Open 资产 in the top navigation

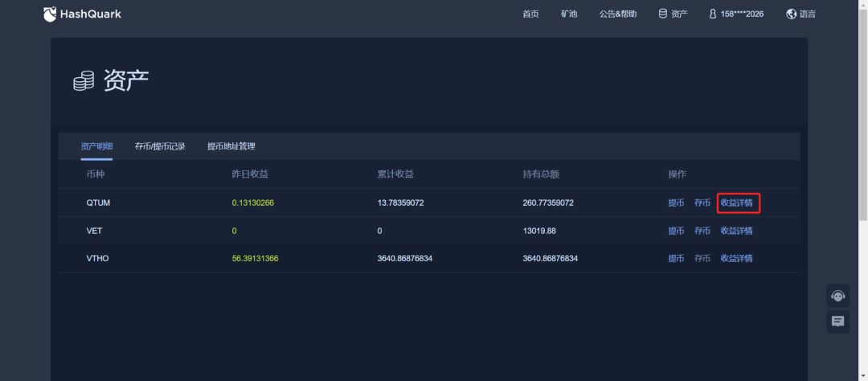(679, 14)
